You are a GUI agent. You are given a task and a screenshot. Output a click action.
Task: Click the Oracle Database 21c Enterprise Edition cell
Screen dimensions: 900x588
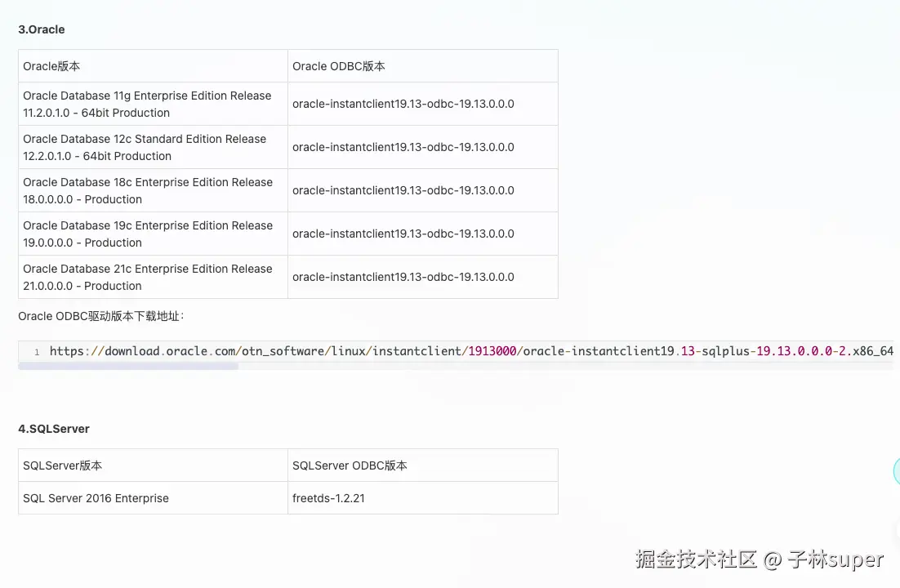153,277
